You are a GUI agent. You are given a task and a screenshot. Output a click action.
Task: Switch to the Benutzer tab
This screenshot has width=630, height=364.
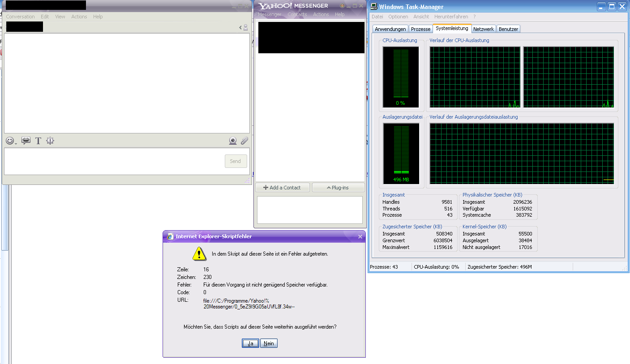[508, 29]
